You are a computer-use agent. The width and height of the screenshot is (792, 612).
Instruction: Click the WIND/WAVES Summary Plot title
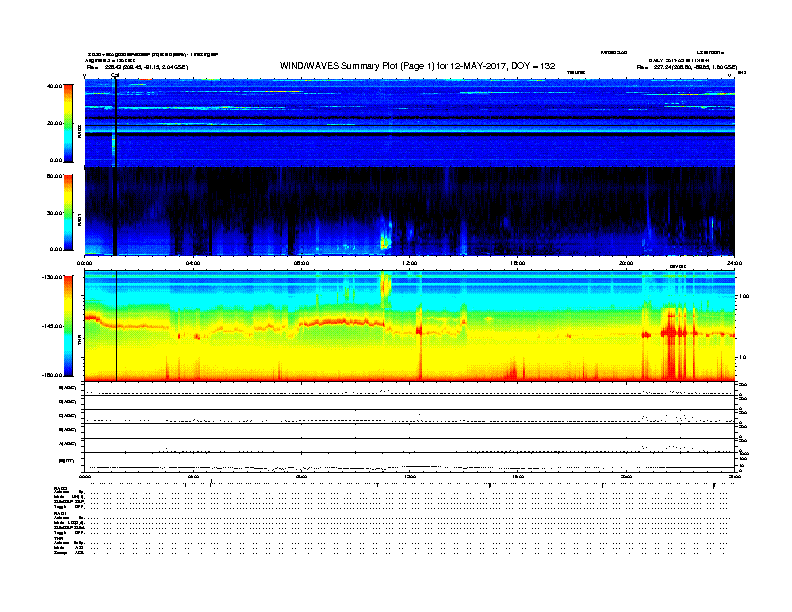click(x=418, y=66)
